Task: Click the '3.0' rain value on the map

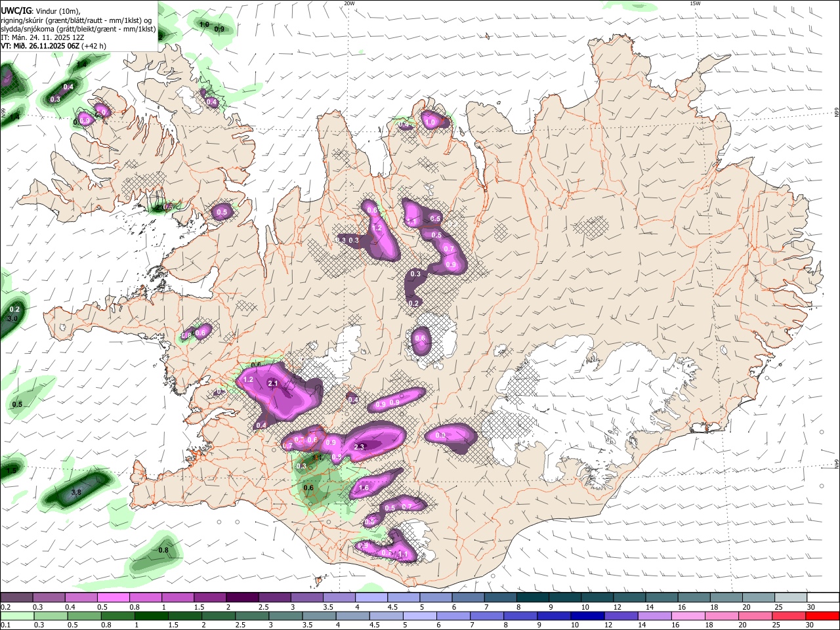Action: point(12,318)
